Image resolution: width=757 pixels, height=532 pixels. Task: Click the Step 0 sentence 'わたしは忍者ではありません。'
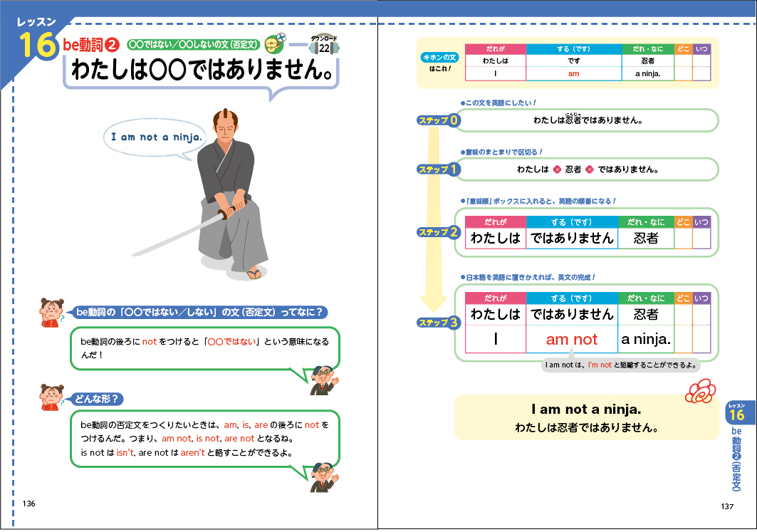click(x=588, y=120)
